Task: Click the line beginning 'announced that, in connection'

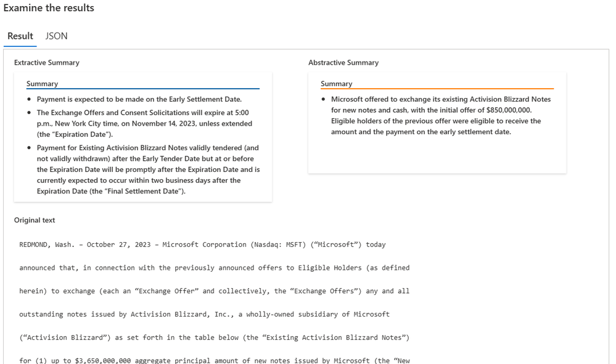Action: [215, 267]
